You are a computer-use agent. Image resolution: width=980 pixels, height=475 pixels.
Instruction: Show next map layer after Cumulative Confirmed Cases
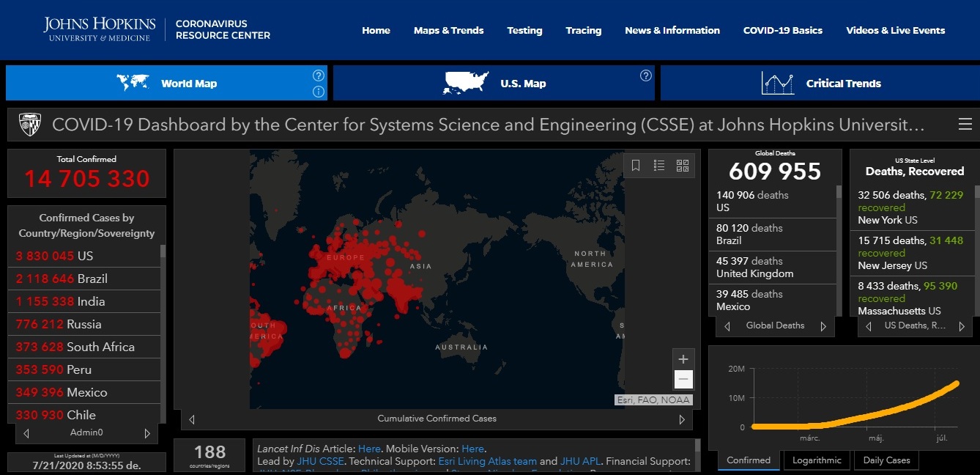[682, 419]
